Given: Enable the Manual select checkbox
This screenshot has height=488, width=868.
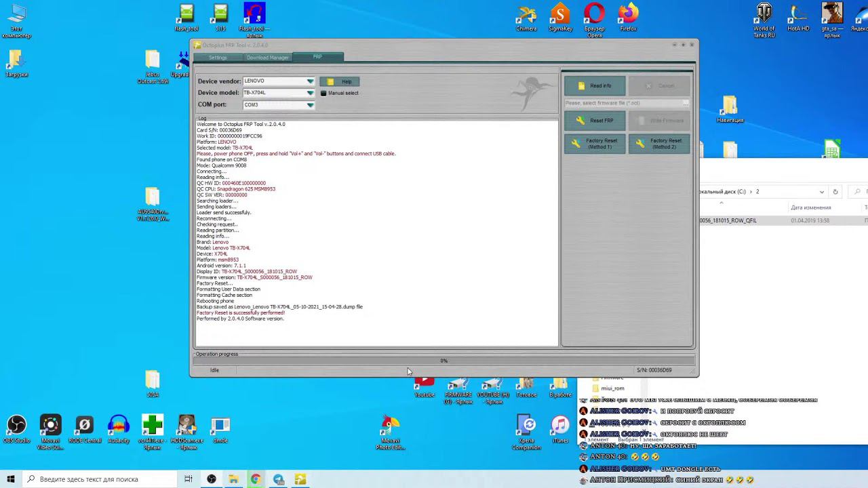Looking at the screenshot, I should coord(323,93).
